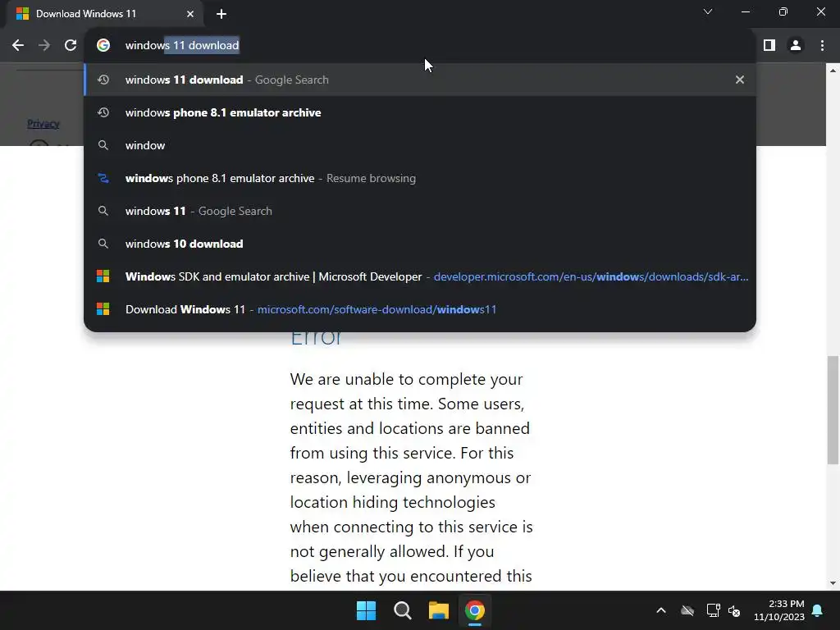This screenshot has width=840, height=630.
Task: Show hidden system tray icons
Action: click(x=661, y=610)
